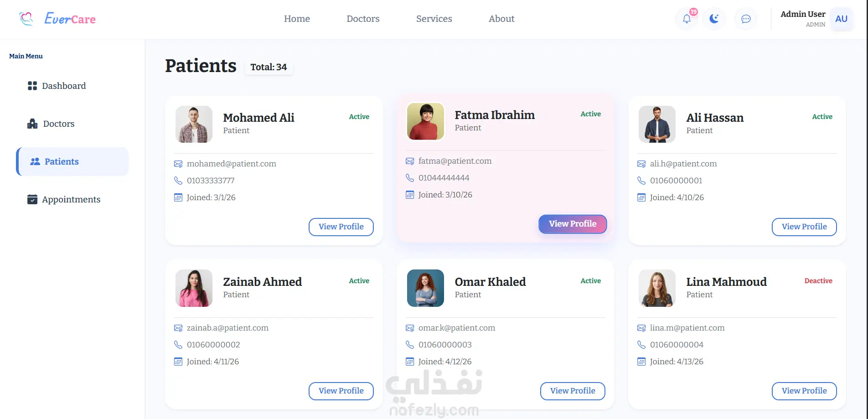Click Lina Mahmoud's Deactive status label
The width and height of the screenshot is (868, 419).
(818, 281)
